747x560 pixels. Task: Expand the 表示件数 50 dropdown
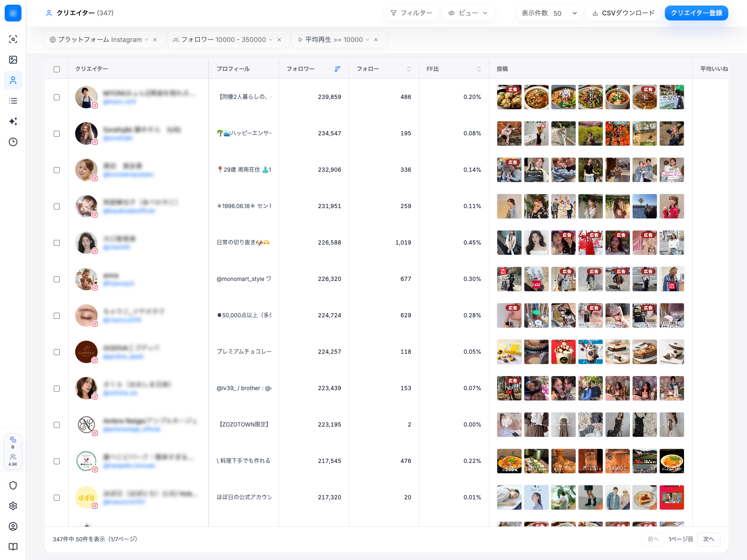pyautogui.click(x=550, y=13)
